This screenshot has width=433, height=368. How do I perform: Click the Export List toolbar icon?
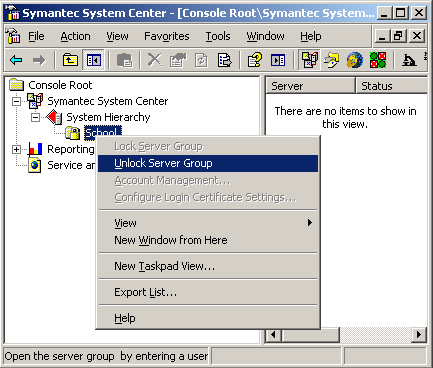click(224, 60)
